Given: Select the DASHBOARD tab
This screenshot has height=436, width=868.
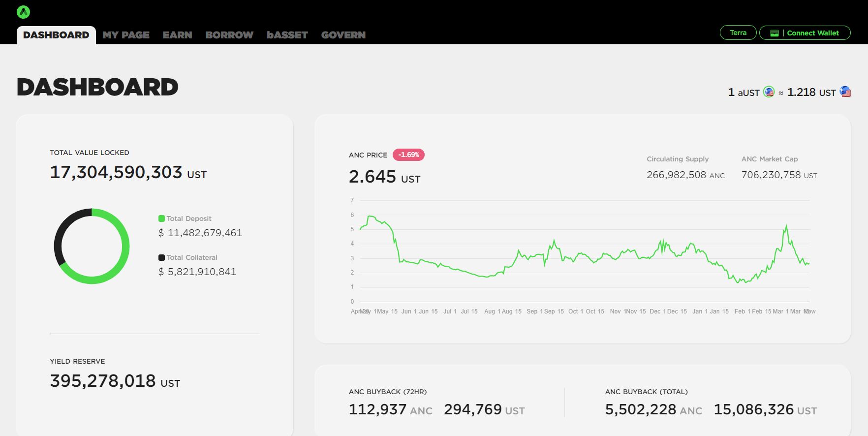Looking at the screenshot, I should coord(56,35).
